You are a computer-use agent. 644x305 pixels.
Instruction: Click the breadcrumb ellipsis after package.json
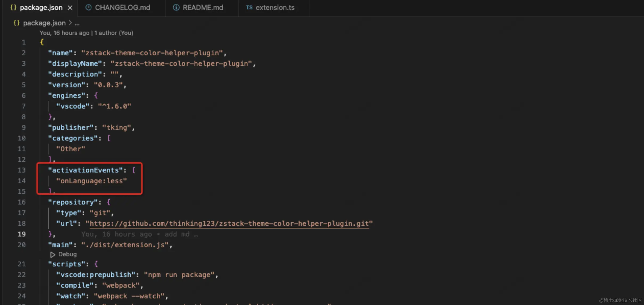[77, 23]
